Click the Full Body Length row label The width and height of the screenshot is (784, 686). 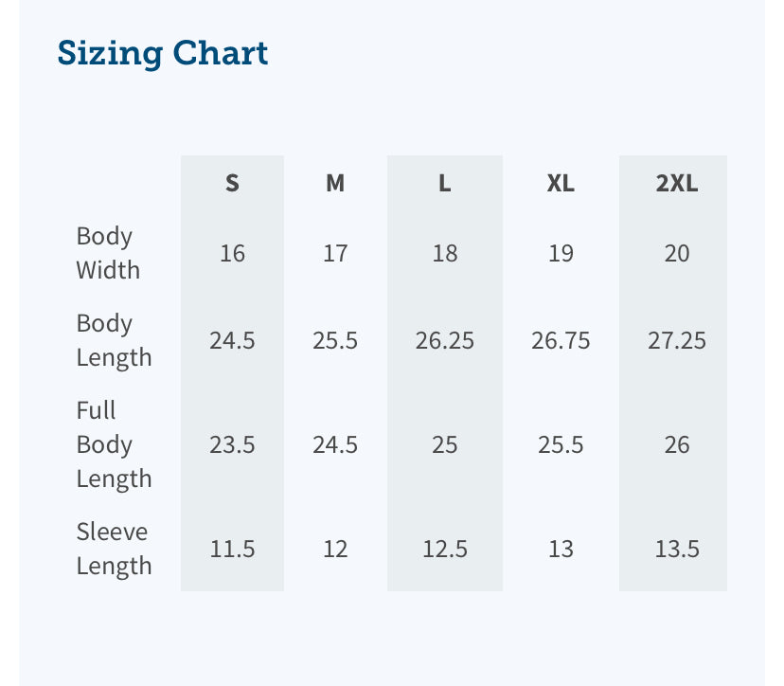[x=114, y=444]
